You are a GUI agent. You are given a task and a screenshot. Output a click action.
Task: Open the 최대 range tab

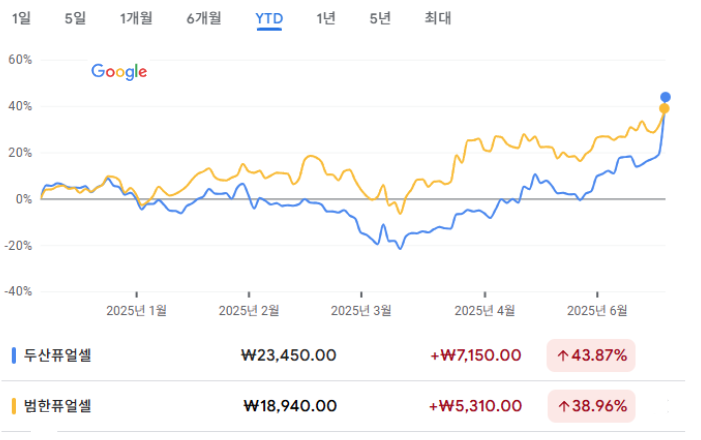[x=438, y=18]
